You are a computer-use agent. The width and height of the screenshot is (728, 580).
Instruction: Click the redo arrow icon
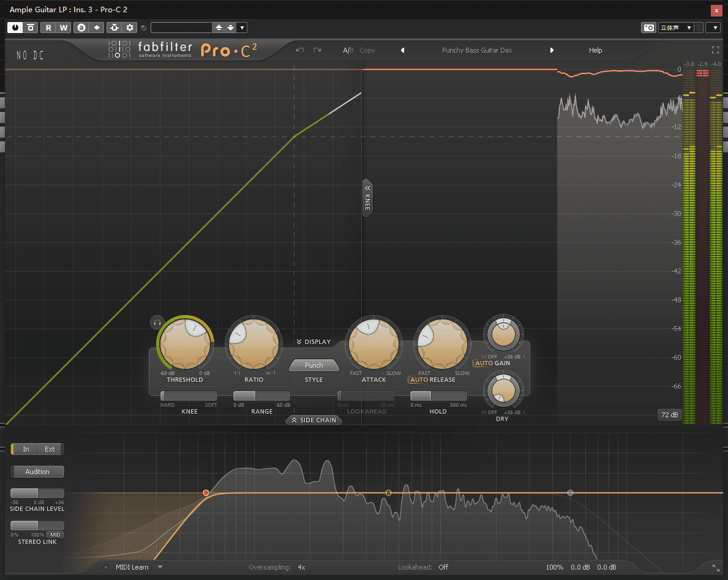coord(317,50)
